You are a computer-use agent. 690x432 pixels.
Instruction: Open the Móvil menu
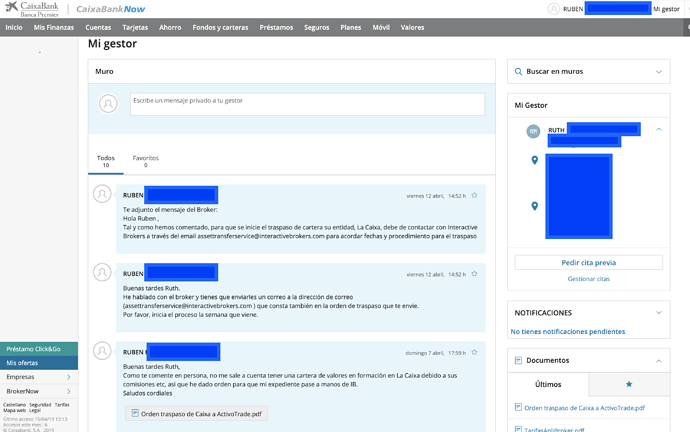point(381,27)
